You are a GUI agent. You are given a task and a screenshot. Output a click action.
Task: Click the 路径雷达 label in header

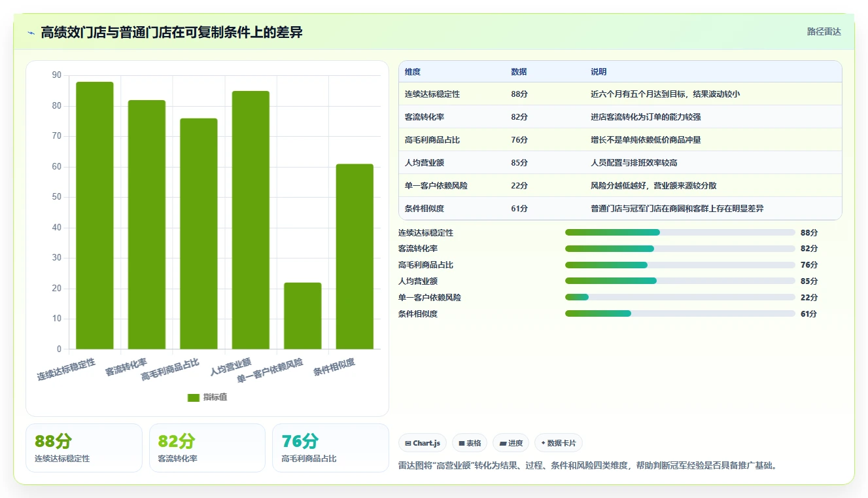tap(824, 31)
